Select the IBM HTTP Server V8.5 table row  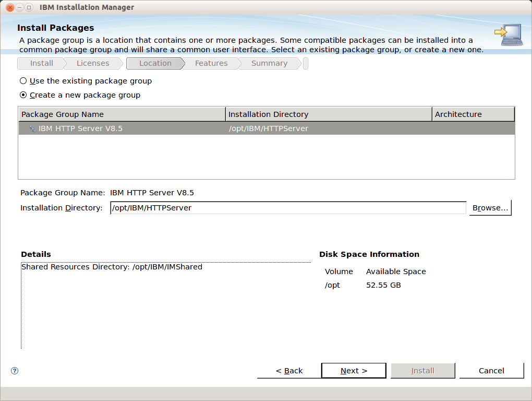tap(267, 128)
